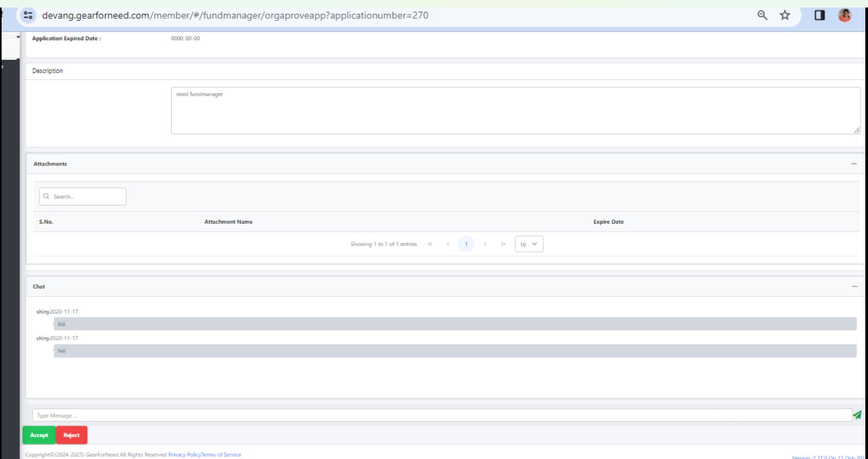Open the Privacy Policy link
The image size is (868, 459).
tap(185, 455)
